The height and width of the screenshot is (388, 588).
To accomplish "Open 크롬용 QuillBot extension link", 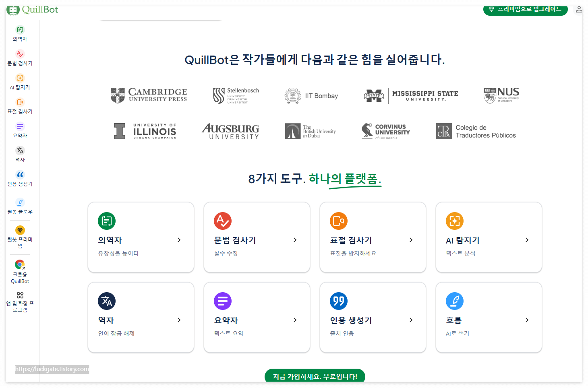I will [20, 272].
